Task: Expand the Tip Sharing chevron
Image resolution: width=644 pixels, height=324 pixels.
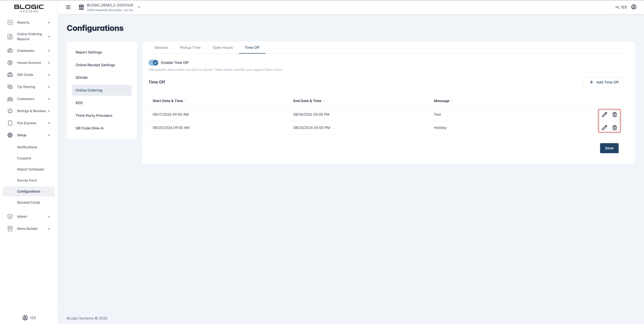Action: pos(49,87)
